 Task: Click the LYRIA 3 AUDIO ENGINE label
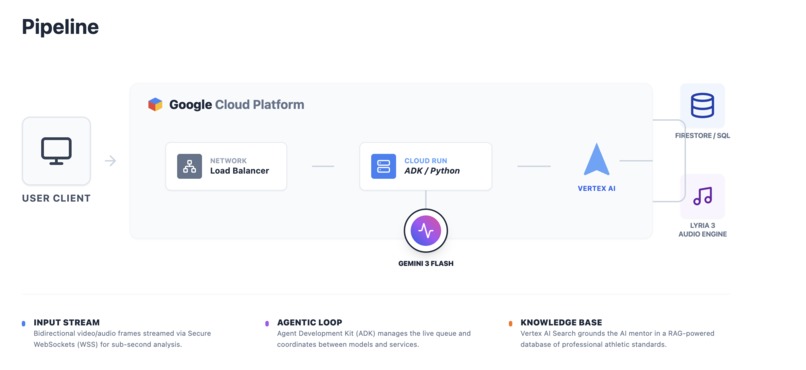coord(702,230)
